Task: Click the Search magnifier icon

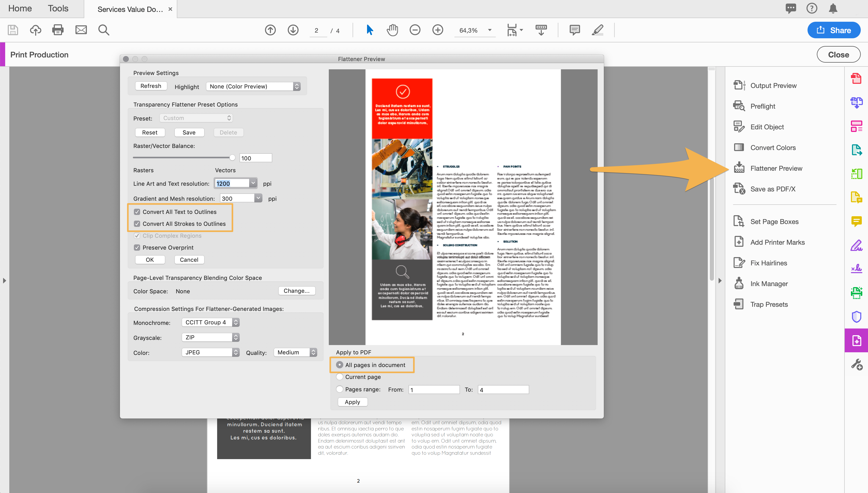Action: point(104,30)
